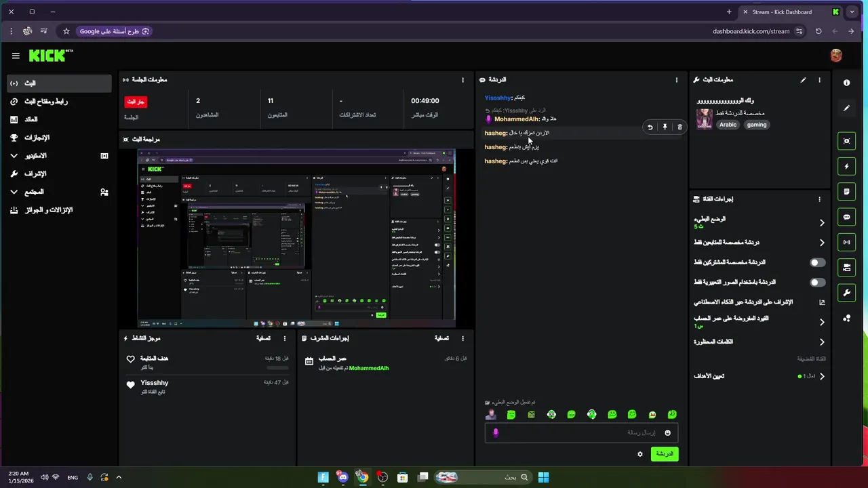Open channel actions panel three-dot menu

tap(819, 199)
